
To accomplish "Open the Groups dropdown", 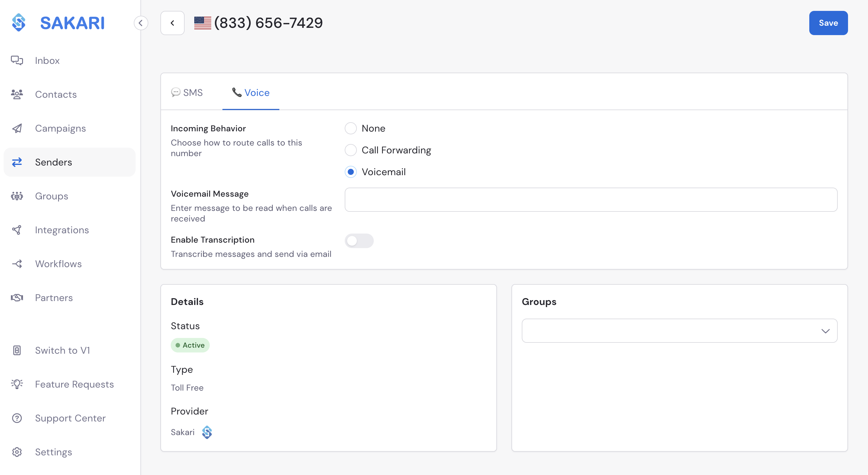I will pos(679,331).
